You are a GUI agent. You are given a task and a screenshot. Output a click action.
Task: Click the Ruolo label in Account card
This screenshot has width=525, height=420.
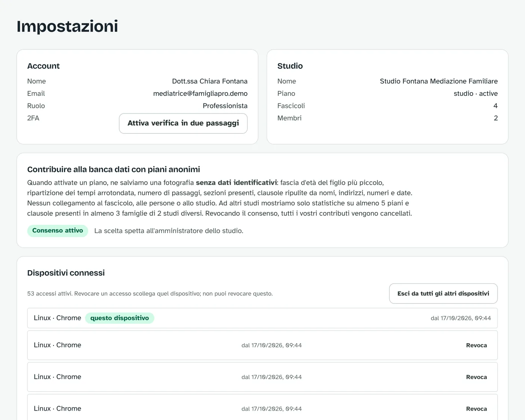(x=36, y=106)
